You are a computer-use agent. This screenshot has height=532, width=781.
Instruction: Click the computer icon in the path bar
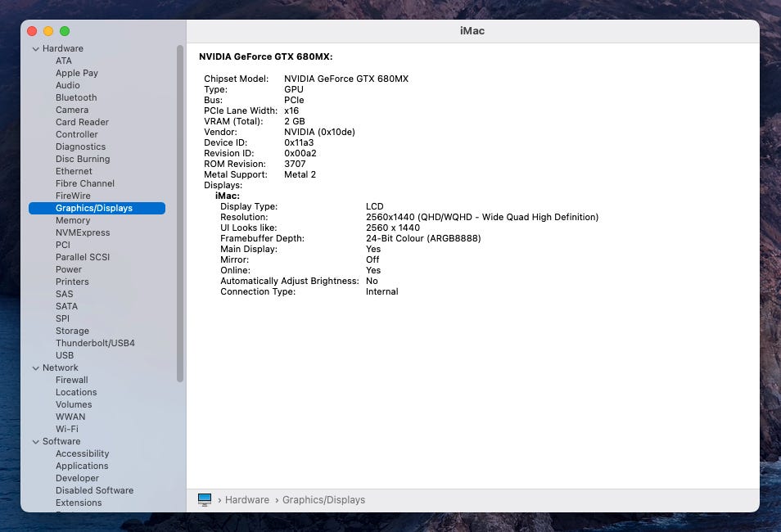click(x=205, y=499)
